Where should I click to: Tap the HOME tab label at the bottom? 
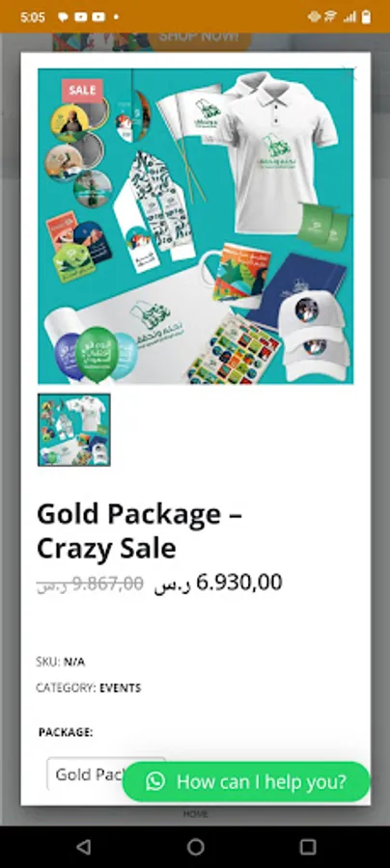pyautogui.click(x=196, y=814)
